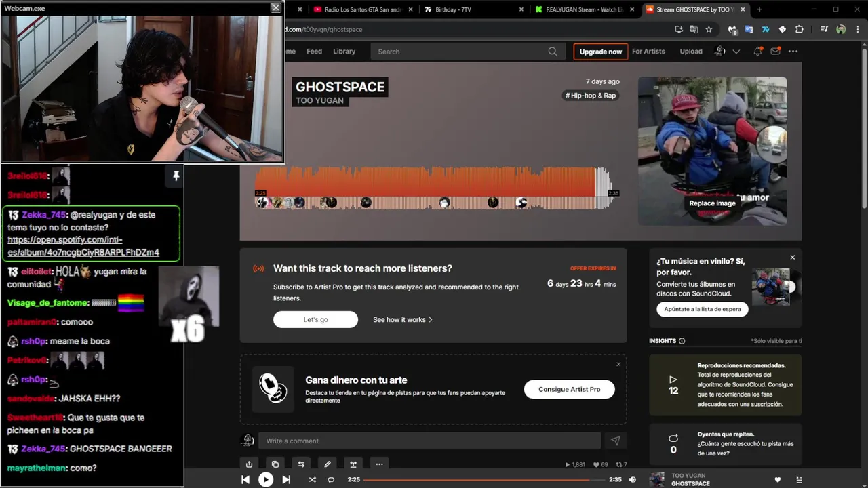
Task: Click the distribute track icon
Action: (353, 464)
